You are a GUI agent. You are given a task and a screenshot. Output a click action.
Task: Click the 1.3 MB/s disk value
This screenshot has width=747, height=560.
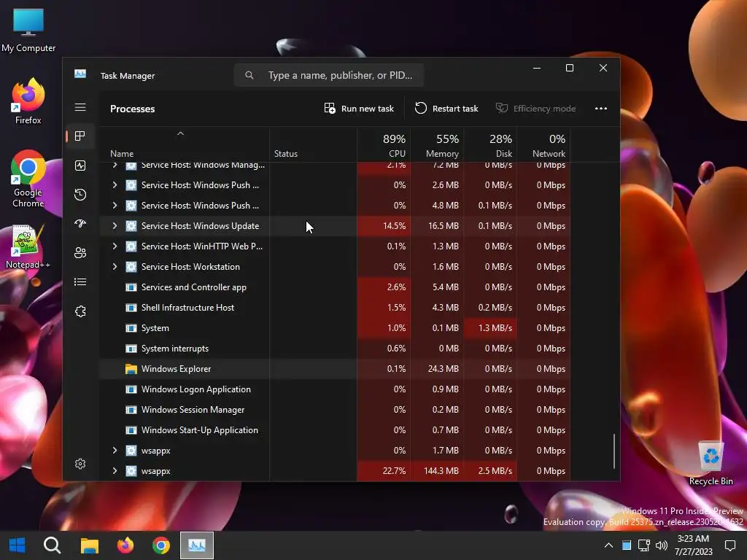tap(495, 328)
